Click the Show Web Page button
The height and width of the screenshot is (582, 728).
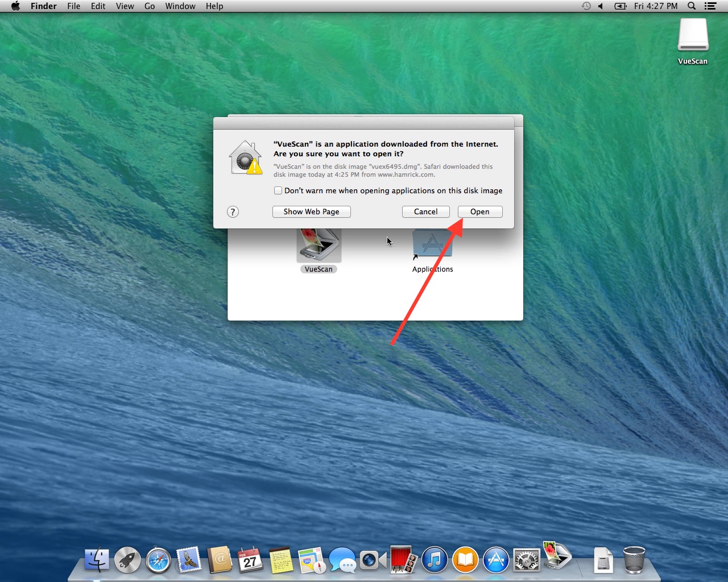311,211
